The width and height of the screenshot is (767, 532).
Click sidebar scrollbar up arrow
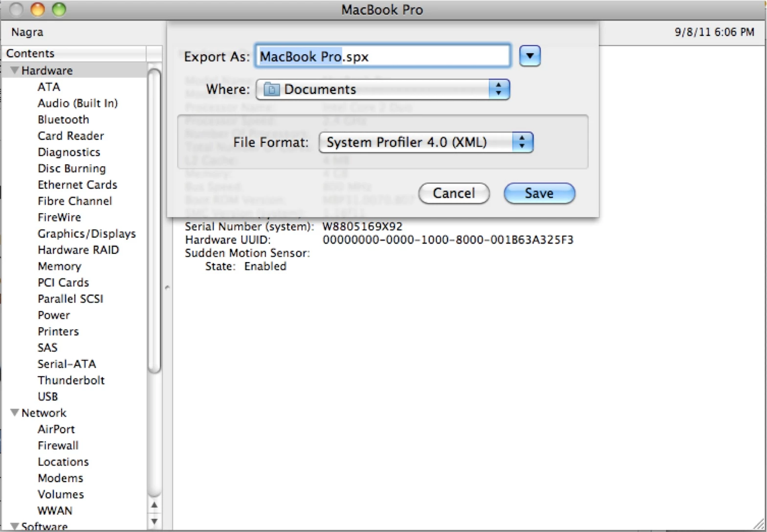[154, 505]
